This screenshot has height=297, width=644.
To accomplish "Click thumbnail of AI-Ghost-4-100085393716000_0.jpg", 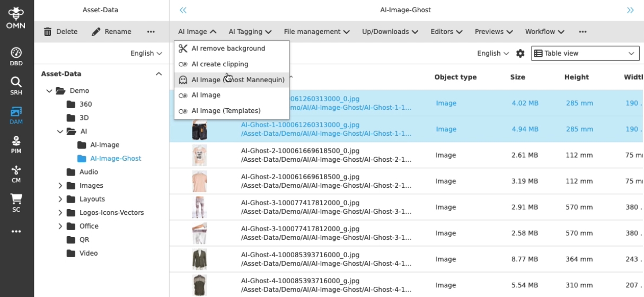I will point(199,259).
